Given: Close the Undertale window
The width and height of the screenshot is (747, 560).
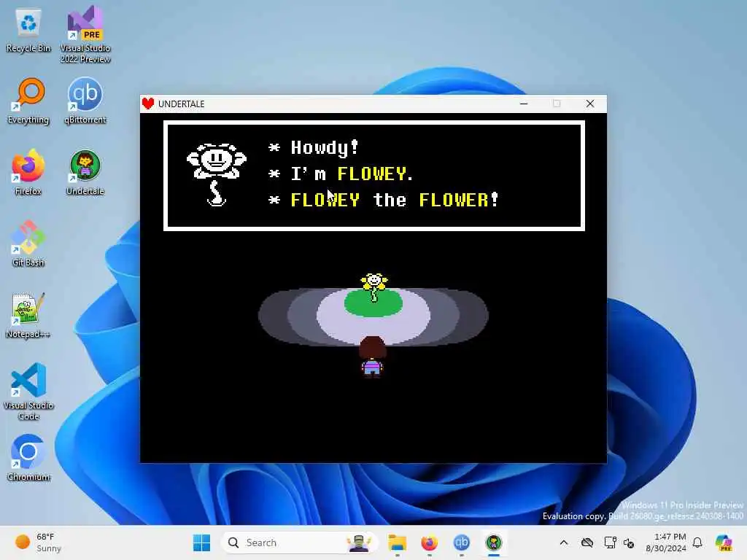Looking at the screenshot, I should pyautogui.click(x=590, y=104).
